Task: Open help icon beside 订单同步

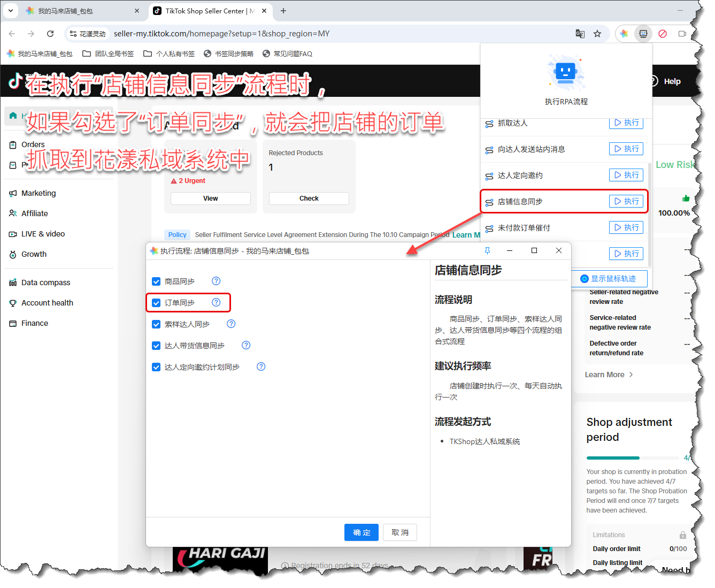Action: pyautogui.click(x=216, y=302)
